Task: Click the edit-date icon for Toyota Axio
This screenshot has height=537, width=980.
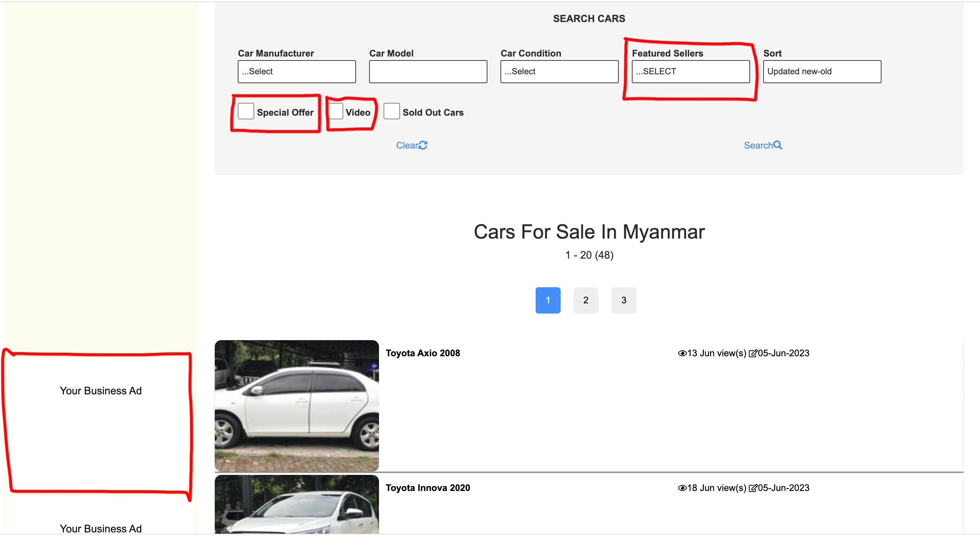Action: (753, 354)
